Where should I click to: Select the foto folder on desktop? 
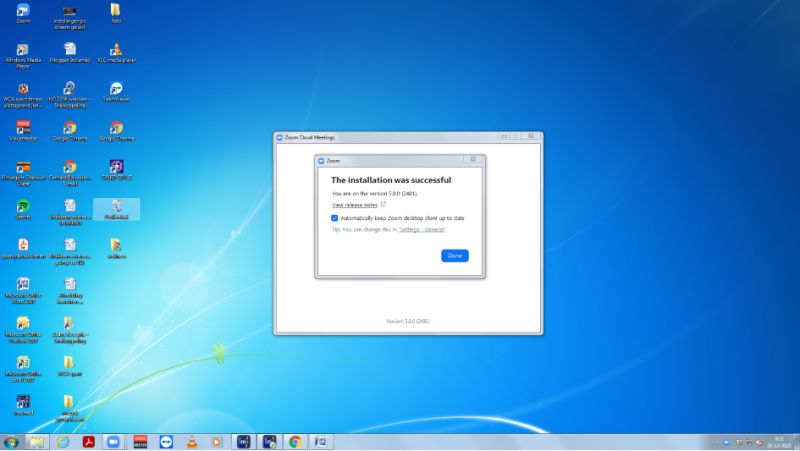[116, 14]
